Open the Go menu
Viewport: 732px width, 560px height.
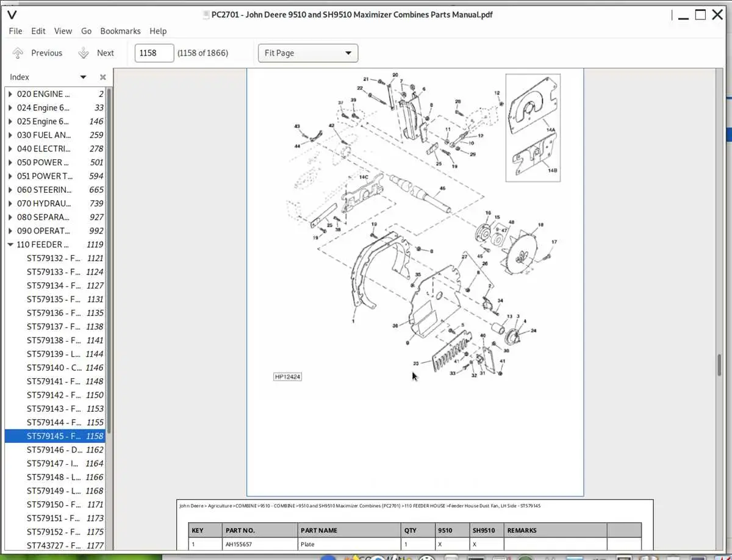[x=86, y=31]
